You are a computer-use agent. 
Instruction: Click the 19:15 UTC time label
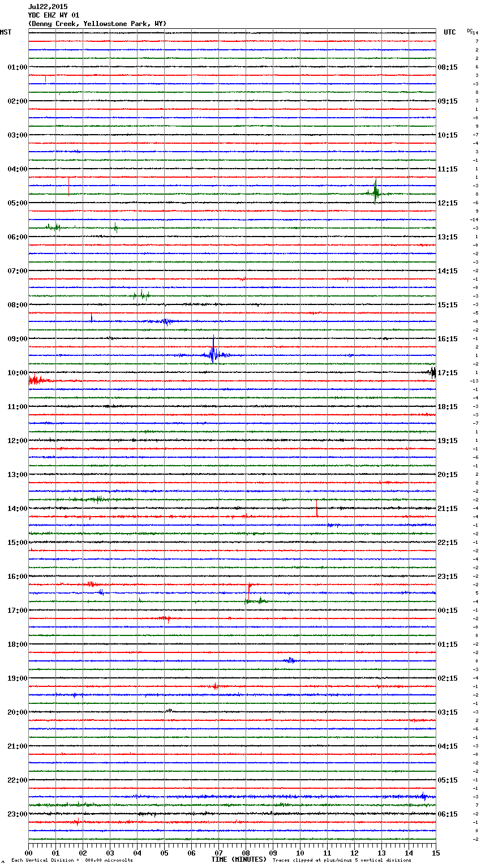[x=448, y=441]
